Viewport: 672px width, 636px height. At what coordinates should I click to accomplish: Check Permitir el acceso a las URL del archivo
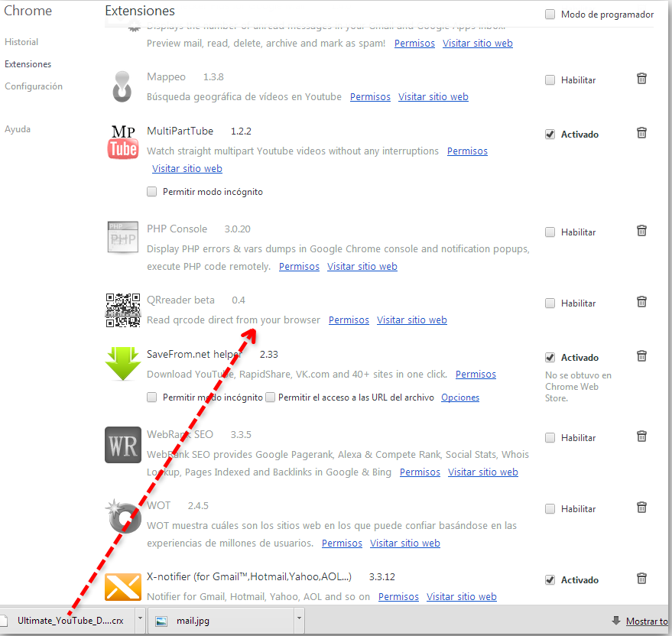click(270, 397)
